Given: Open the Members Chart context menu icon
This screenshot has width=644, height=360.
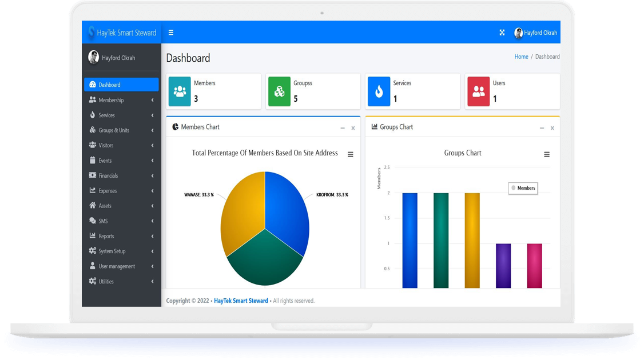Looking at the screenshot, I should [351, 154].
